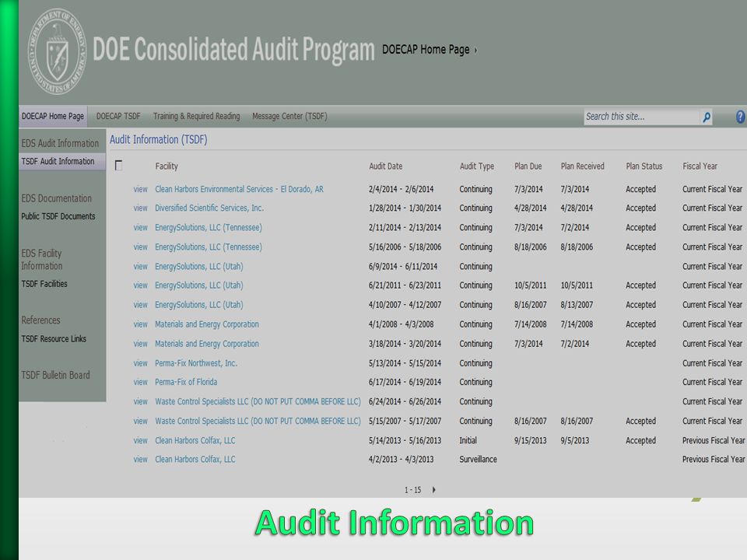The height and width of the screenshot is (560, 747).
Task: Click view for Diversified Scientific Services row
Action: (141, 208)
